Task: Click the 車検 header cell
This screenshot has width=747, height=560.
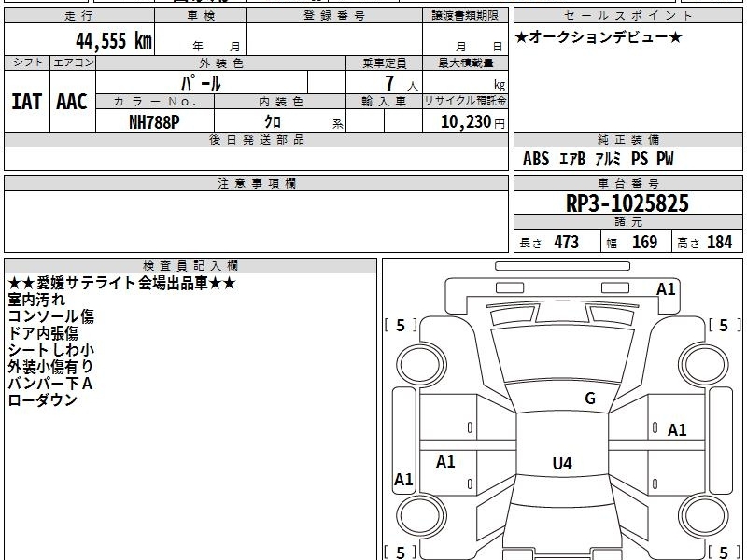Action: (x=200, y=16)
